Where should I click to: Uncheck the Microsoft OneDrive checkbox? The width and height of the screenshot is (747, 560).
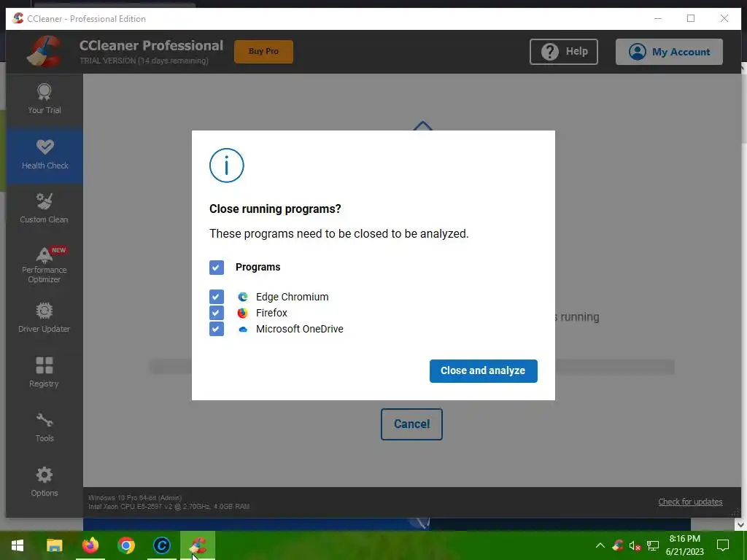click(x=217, y=329)
